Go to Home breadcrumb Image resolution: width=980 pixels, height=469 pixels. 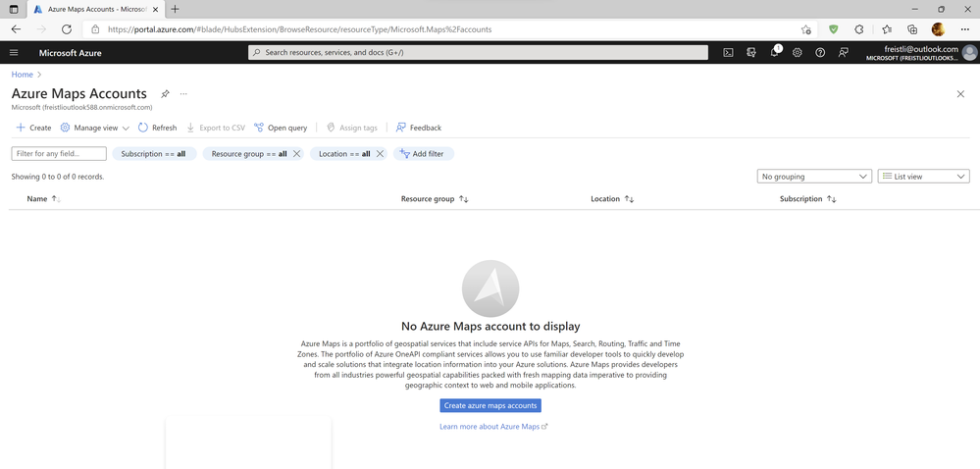(22, 75)
